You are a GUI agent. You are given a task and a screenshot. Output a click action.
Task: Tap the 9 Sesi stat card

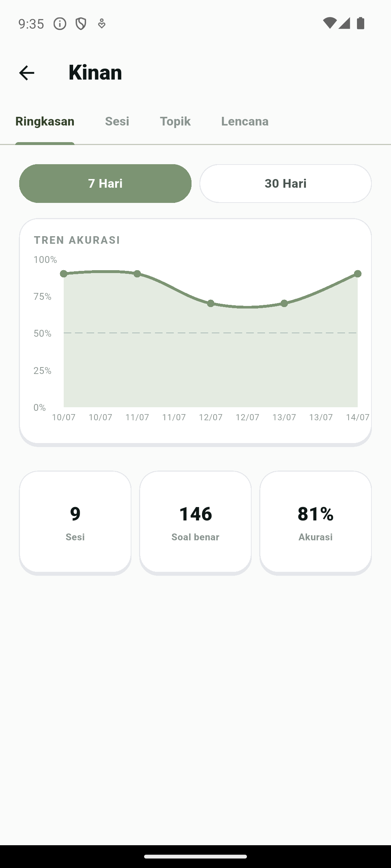75,522
